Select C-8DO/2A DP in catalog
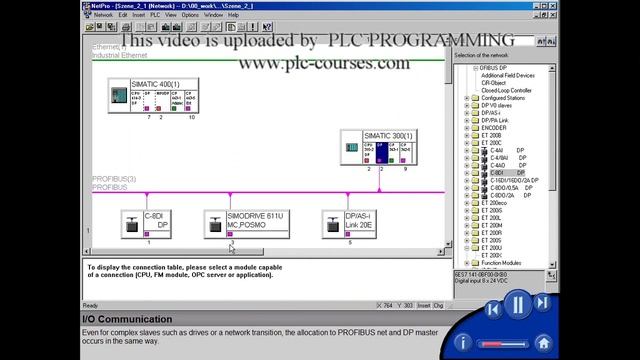This screenshot has width=640, height=360. tap(510, 196)
